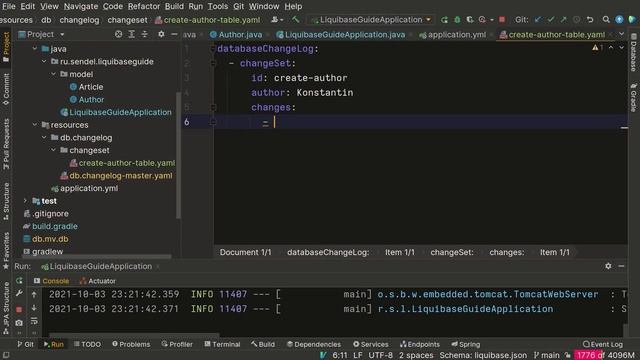
Task: Collapse the java folder chevron
Action: (x=35, y=49)
